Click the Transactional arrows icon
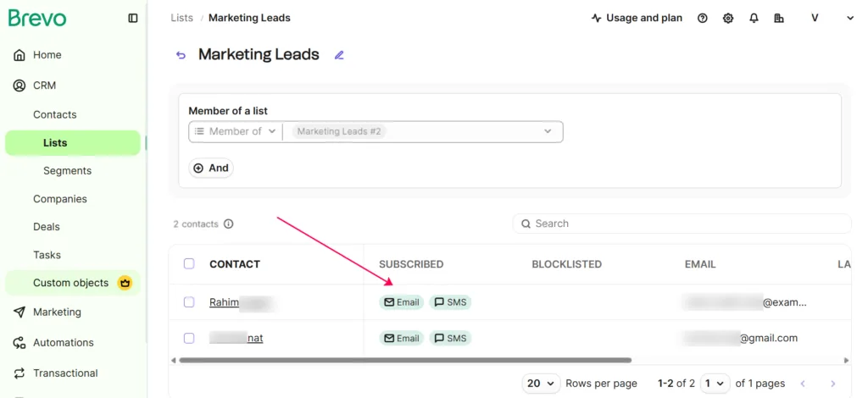Viewport: 868px width, 398px height. [x=19, y=373]
